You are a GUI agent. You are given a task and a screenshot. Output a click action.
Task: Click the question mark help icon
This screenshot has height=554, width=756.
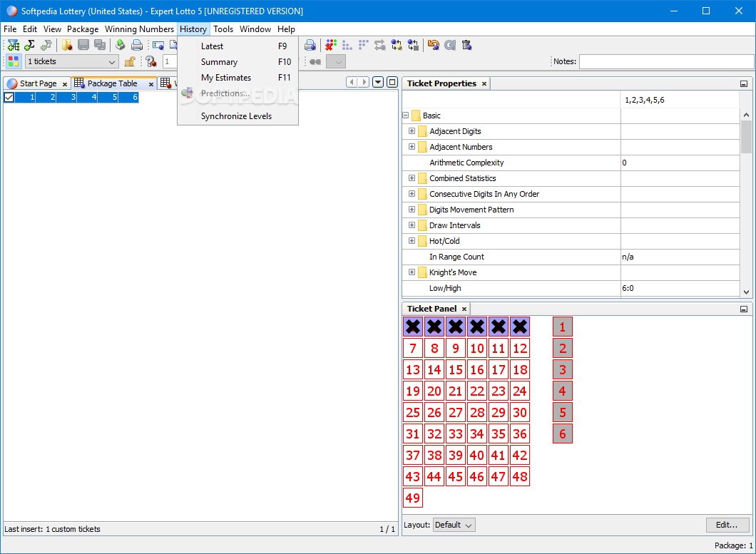point(151,61)
